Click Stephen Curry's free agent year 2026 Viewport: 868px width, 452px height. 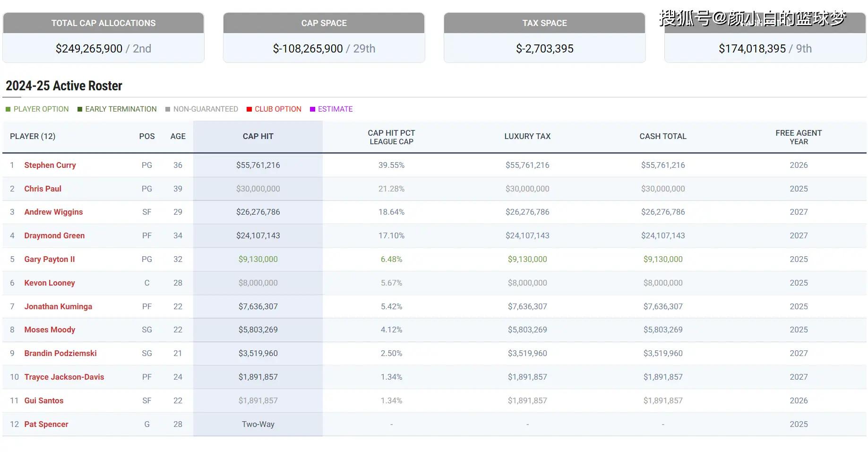(799, 165)
